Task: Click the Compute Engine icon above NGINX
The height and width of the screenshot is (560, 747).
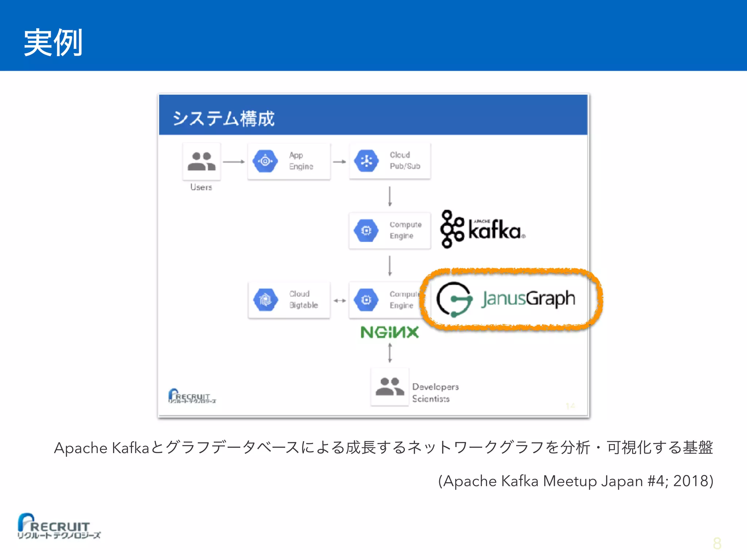Action: pos(367,300)
